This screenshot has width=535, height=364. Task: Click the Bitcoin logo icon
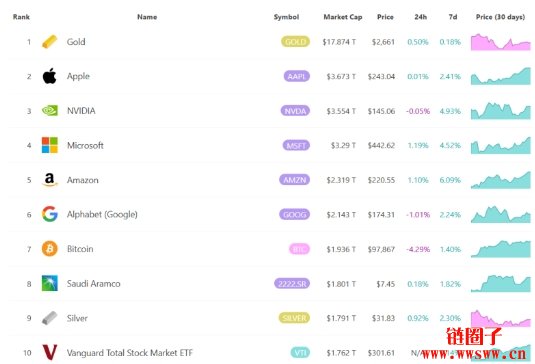coord(50,249)
